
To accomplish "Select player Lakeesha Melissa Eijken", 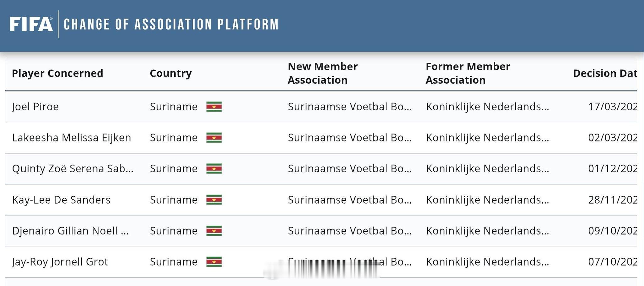I will 71,138.
